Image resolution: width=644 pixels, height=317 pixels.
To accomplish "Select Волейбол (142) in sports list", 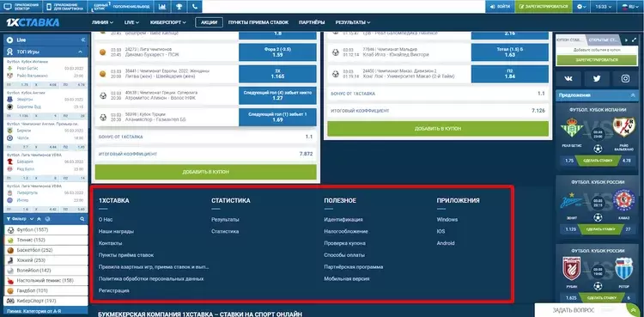I will [46, 271].
